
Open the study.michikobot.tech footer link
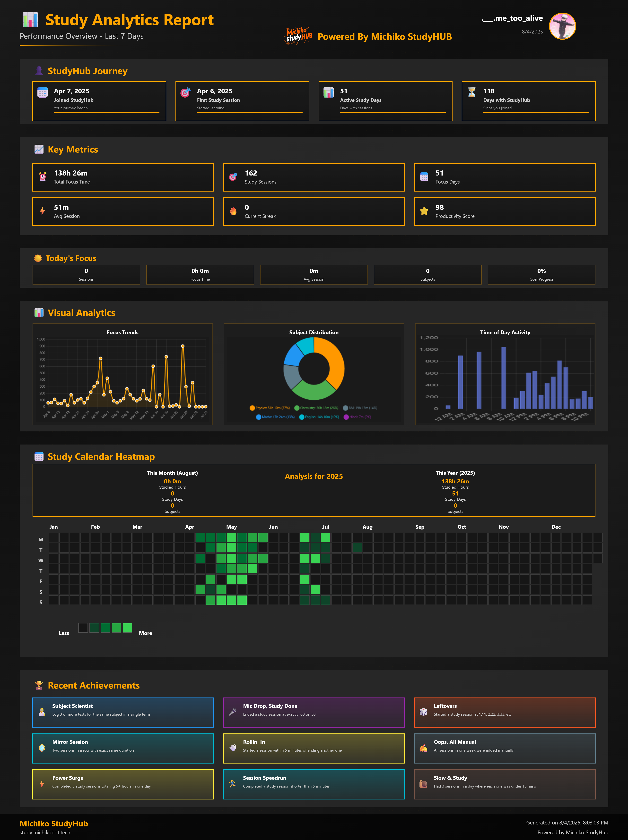(45, 832)
